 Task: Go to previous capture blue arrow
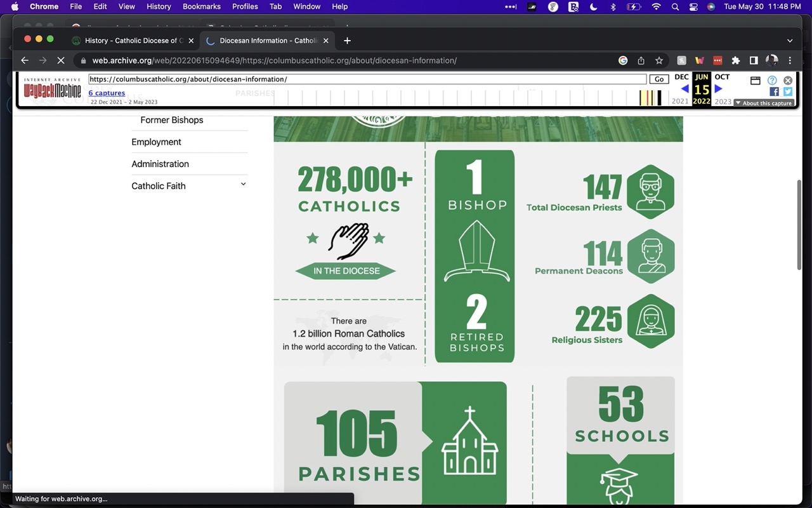(684, 89)
